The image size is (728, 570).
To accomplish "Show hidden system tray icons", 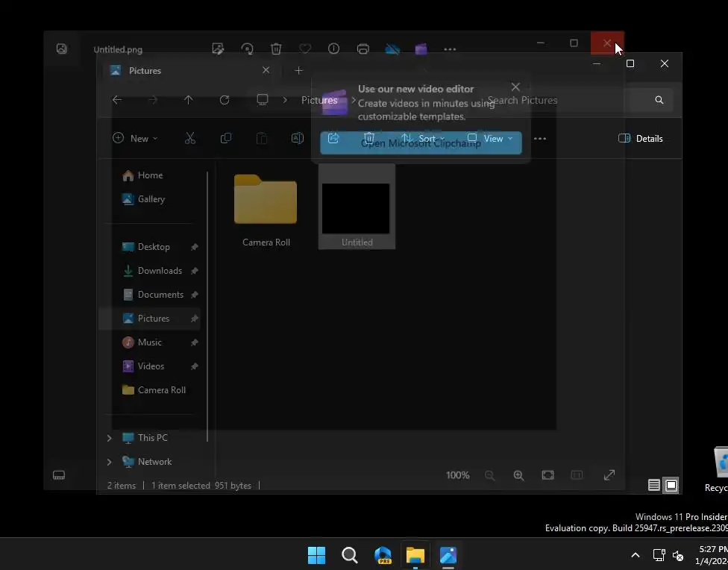I will pos(636,555).
